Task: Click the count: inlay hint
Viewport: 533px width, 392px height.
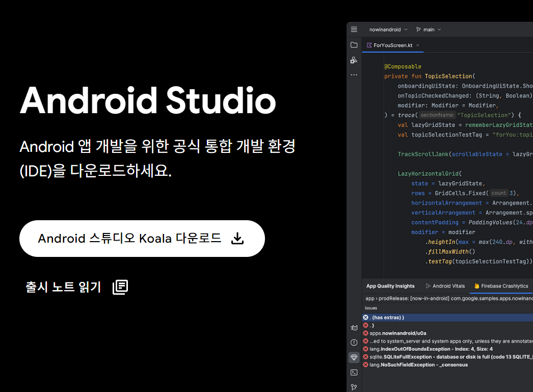Action: 499,193
